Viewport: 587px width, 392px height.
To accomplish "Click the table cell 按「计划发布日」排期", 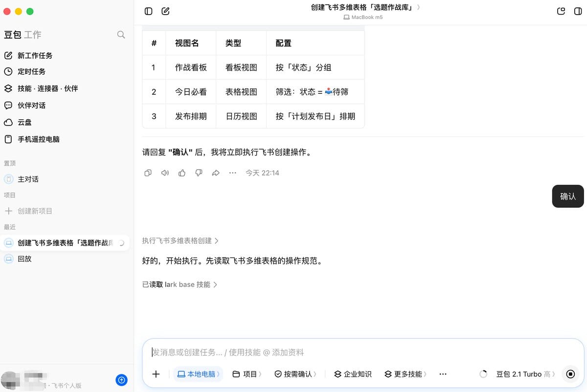I will (316, 116).
